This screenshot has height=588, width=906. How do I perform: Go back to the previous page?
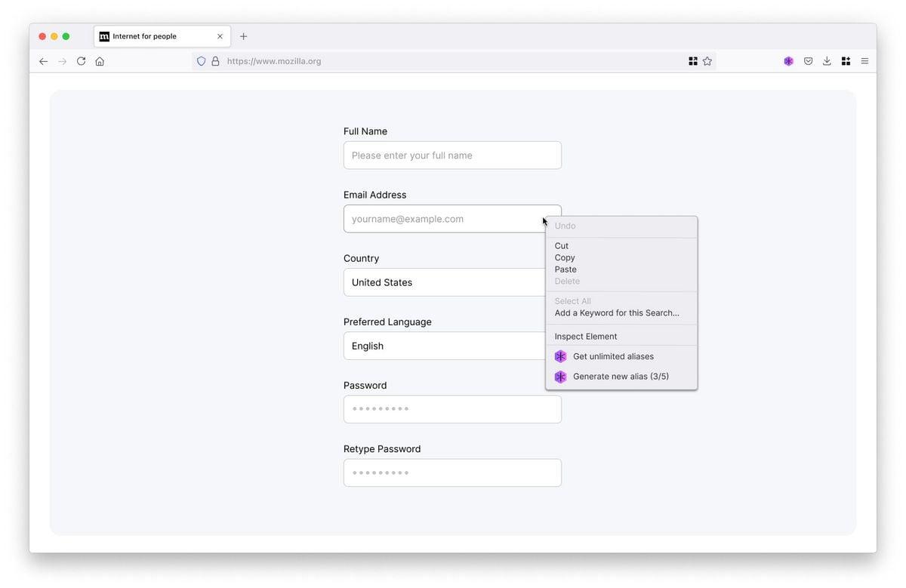click(43, 61)
